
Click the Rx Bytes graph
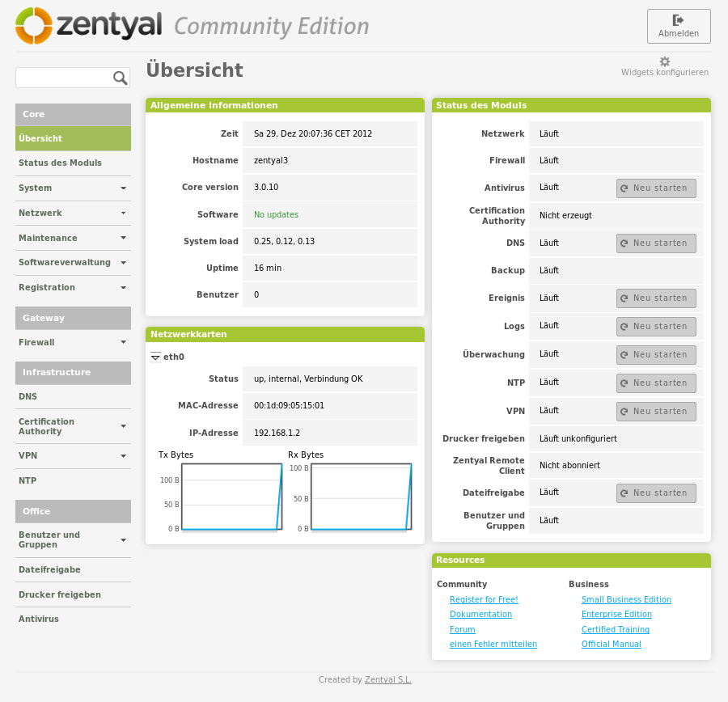362,497
